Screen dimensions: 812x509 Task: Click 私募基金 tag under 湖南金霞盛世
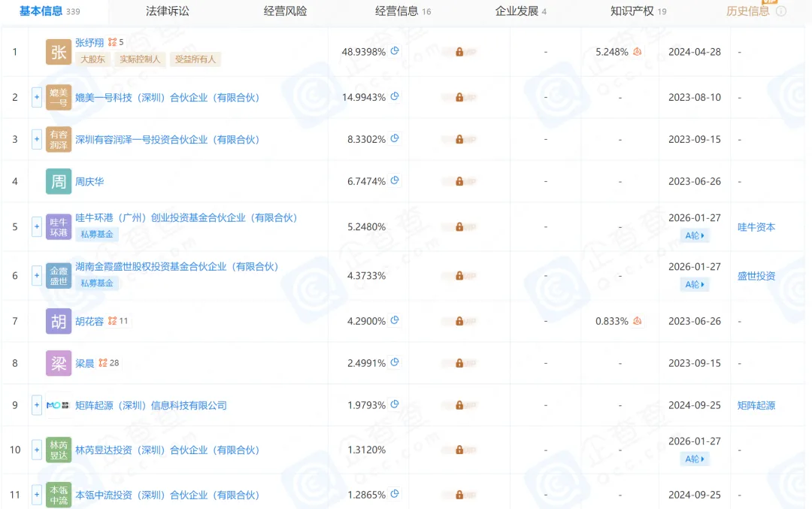[97, 283]
